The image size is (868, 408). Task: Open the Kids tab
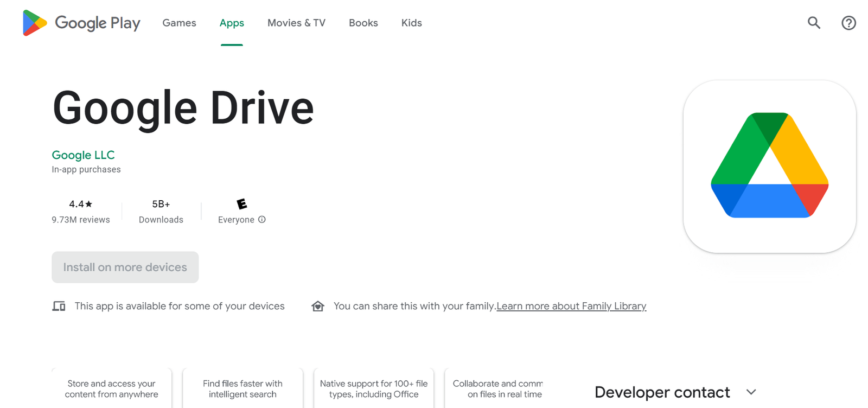point(411,23)
